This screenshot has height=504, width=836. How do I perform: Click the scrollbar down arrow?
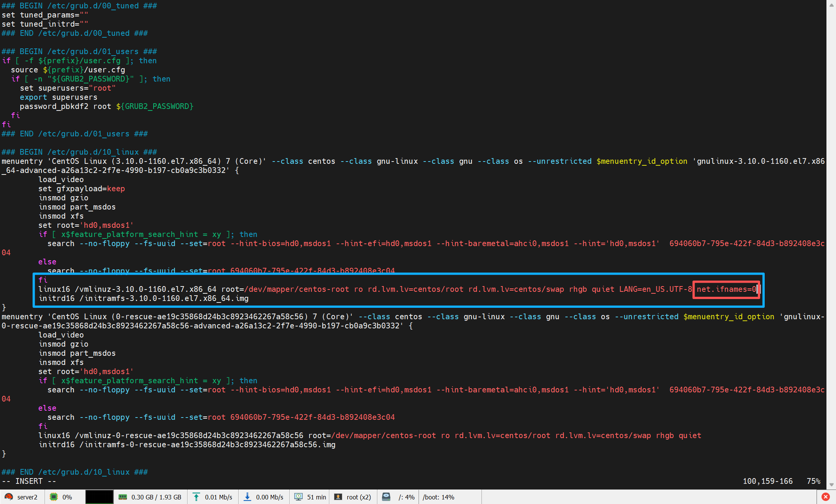click(831, 485)
